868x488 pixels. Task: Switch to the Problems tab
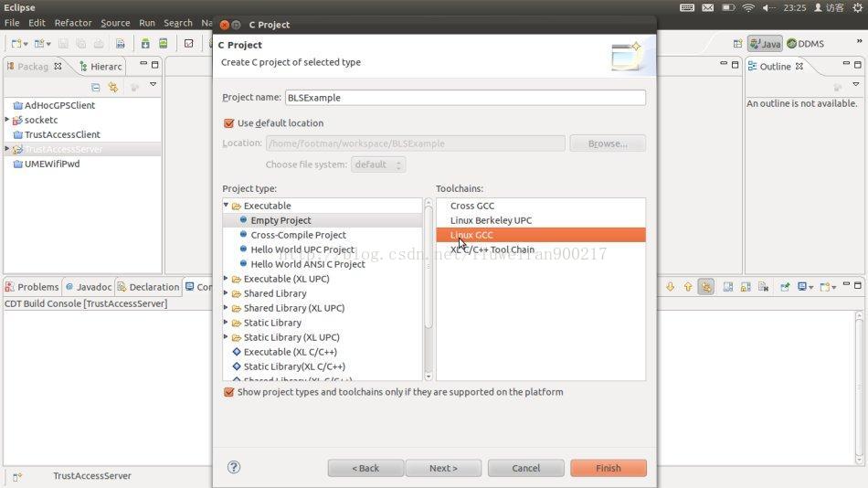(x=32, y=287)
